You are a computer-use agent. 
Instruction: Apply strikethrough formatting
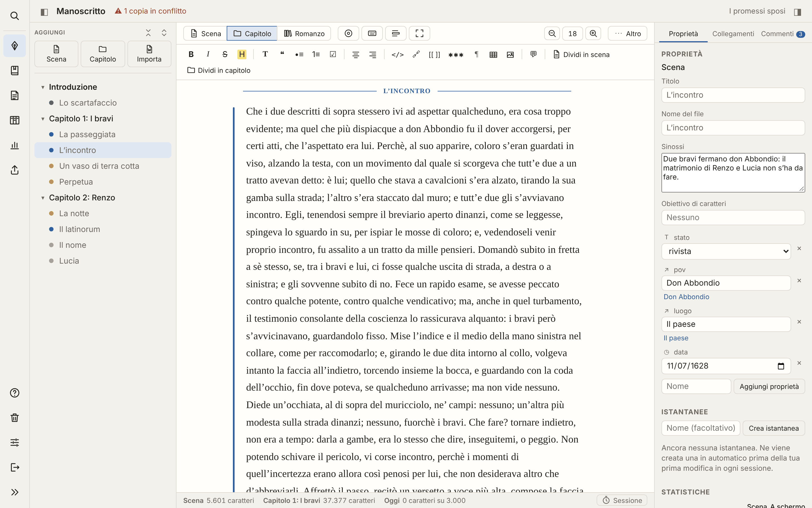[x=225, y=54]
